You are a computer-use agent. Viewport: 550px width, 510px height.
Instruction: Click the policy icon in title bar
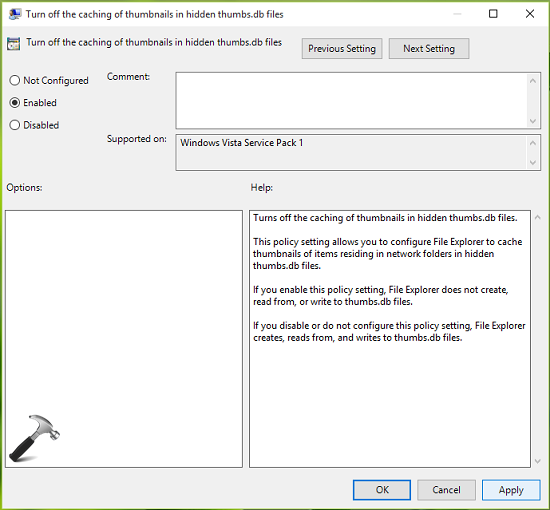(14, 14)
